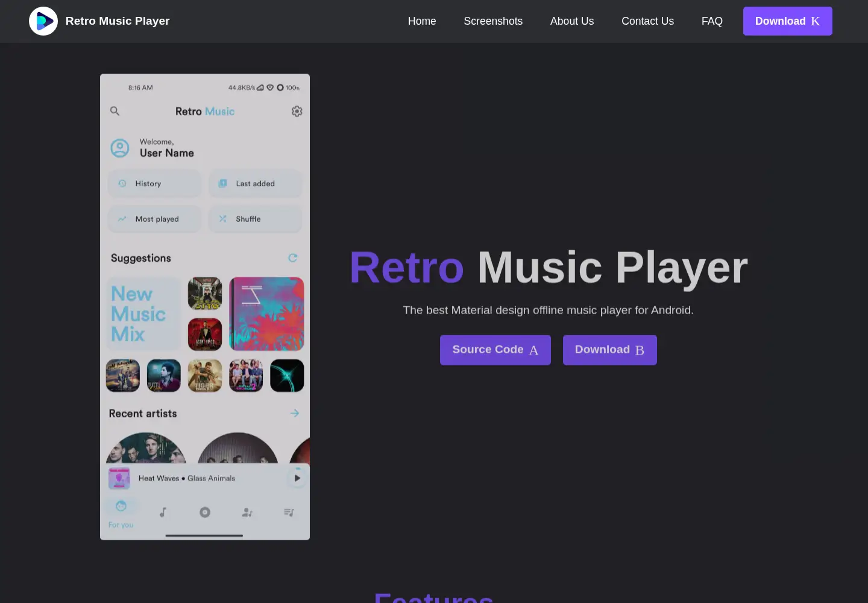This screenshot has width=868, height=603.
Task: Select the Most played tile
Action: pos(155,219)
